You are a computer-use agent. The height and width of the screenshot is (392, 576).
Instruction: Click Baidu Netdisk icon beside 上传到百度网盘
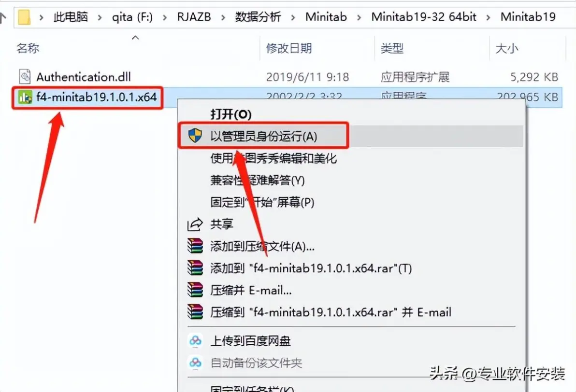tap(195, 341)
